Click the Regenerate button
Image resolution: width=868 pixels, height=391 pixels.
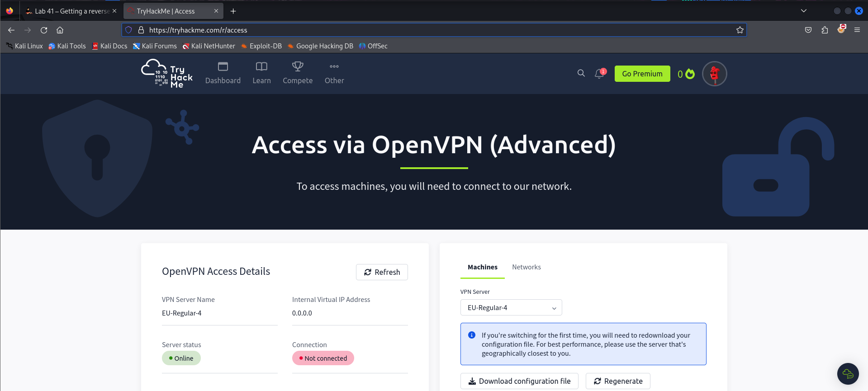618,381
